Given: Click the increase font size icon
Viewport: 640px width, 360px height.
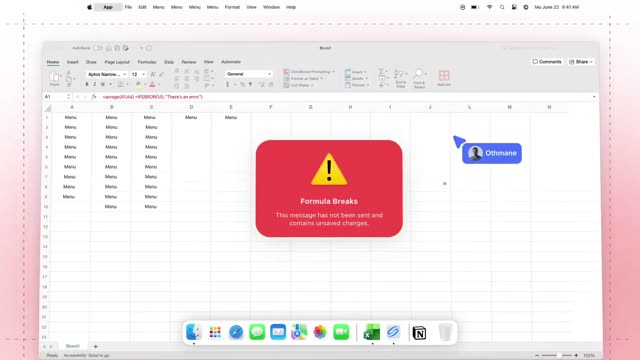Looking at the screenshot, I should [153, 74].
